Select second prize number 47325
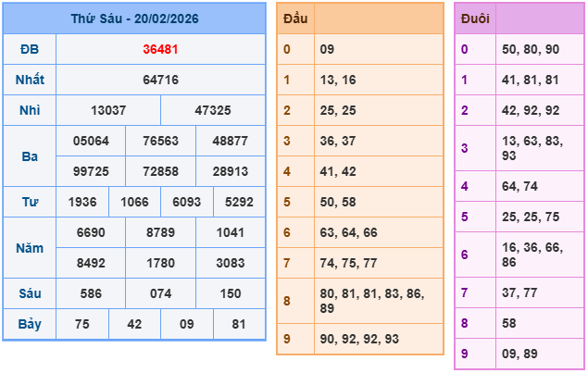Image resolution: width=588 pixels, height=373 pixels. click(213, 111)
